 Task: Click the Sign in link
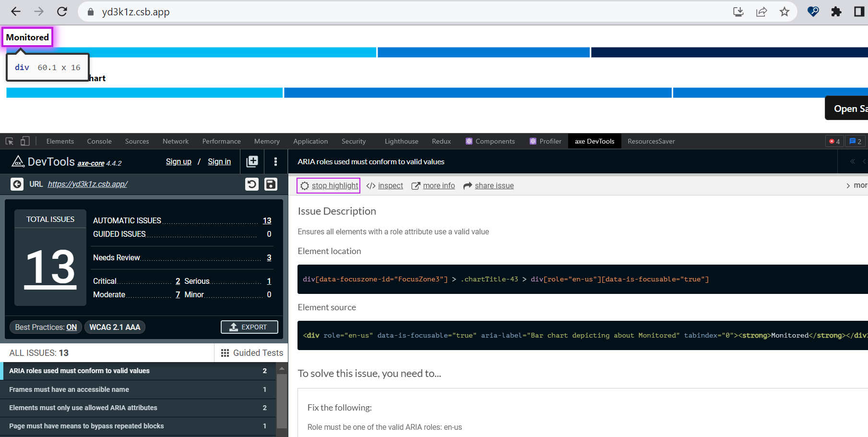[219, 162]
